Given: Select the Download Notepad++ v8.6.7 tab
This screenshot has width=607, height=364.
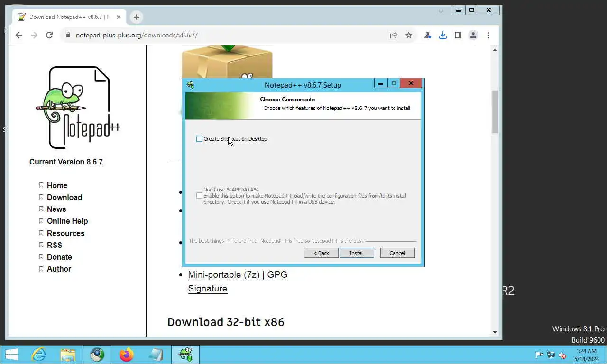Looking at the screenshot, I should [x=69, y=17].
